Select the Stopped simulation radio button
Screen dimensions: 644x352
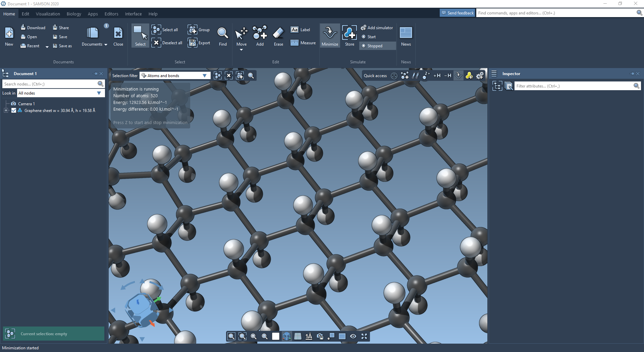[x=364, y=46]
